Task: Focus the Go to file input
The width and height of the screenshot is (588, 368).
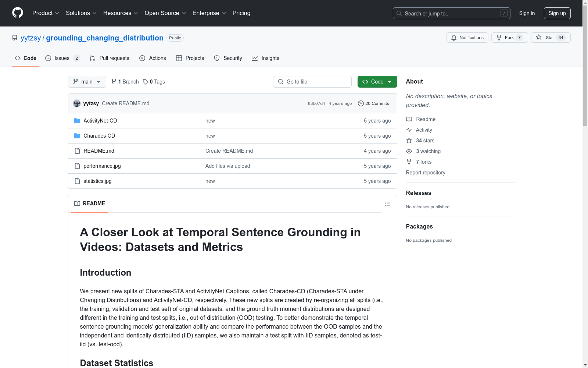Action: tap(312, 82)
